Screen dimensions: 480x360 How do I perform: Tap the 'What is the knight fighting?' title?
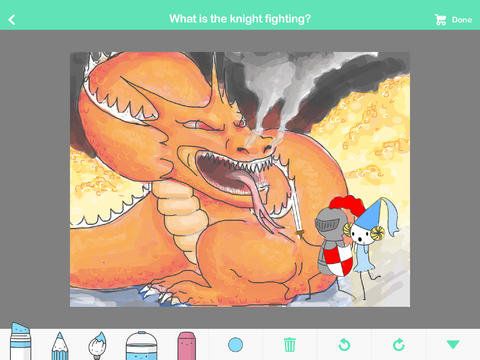tap(240, 19)
